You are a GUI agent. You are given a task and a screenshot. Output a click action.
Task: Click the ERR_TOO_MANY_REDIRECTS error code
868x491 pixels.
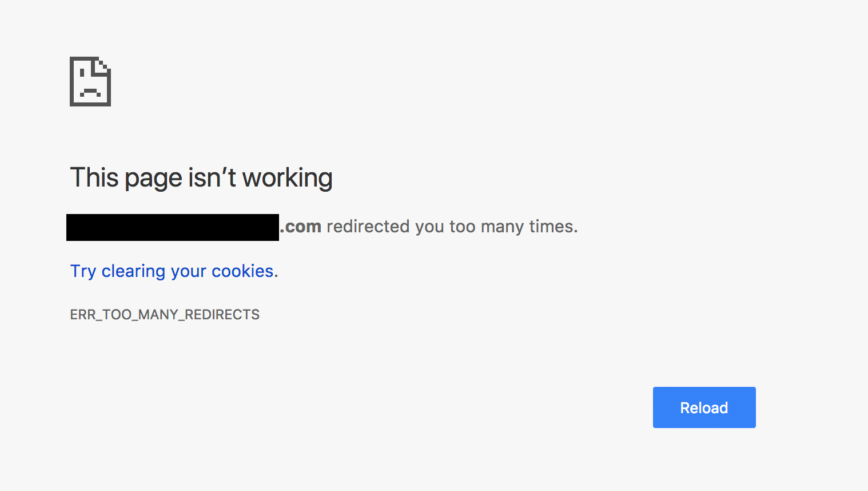coord(165,315)
